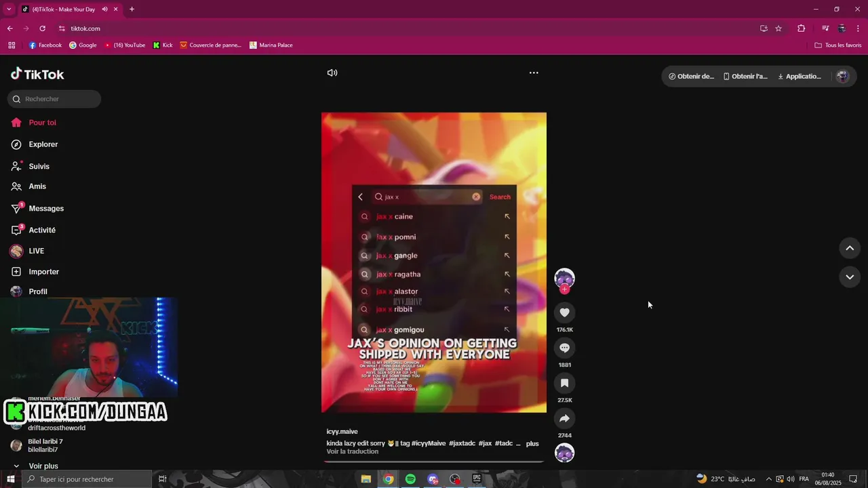Open File Explorer from taskbar
The image size is (868, 488).
[x=366, y=479]
